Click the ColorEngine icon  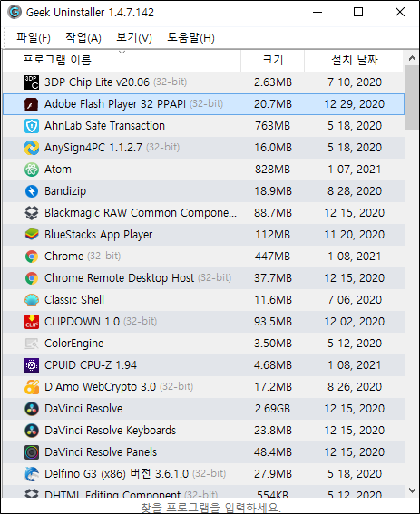click(32, 344)
